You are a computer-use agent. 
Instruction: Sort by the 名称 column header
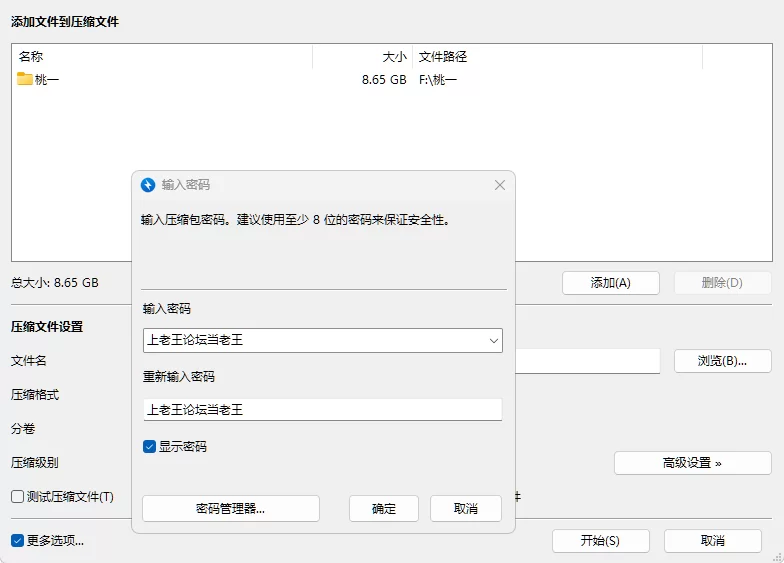click(x=162, y=56)
